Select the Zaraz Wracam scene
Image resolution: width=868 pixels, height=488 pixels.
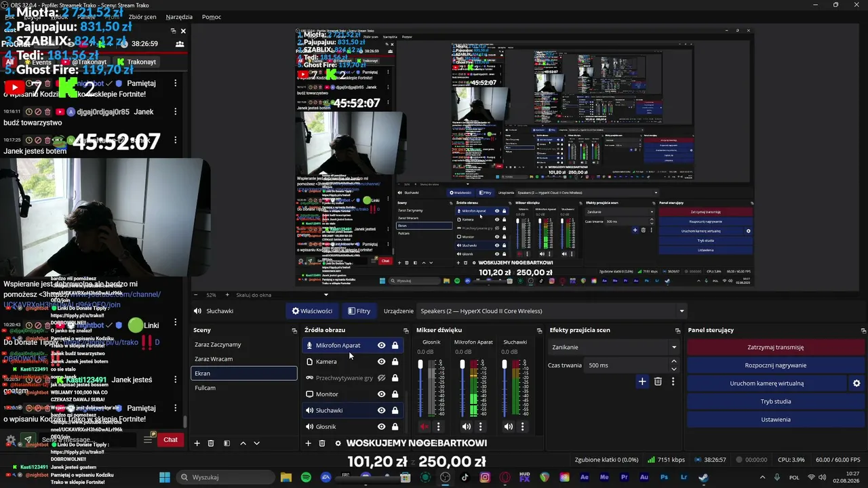pyautogui.click(x=244, y=359)
